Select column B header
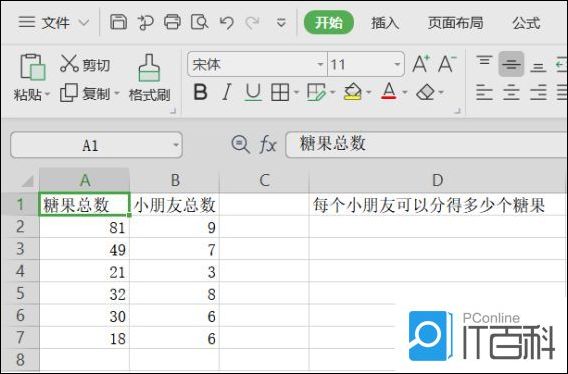The image size is (568, 374). pos(175,180)
